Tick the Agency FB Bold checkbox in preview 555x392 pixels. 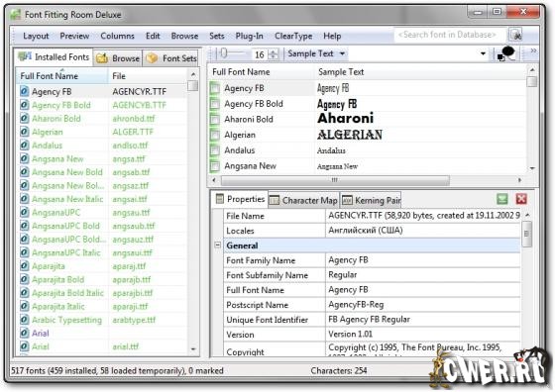215,104
